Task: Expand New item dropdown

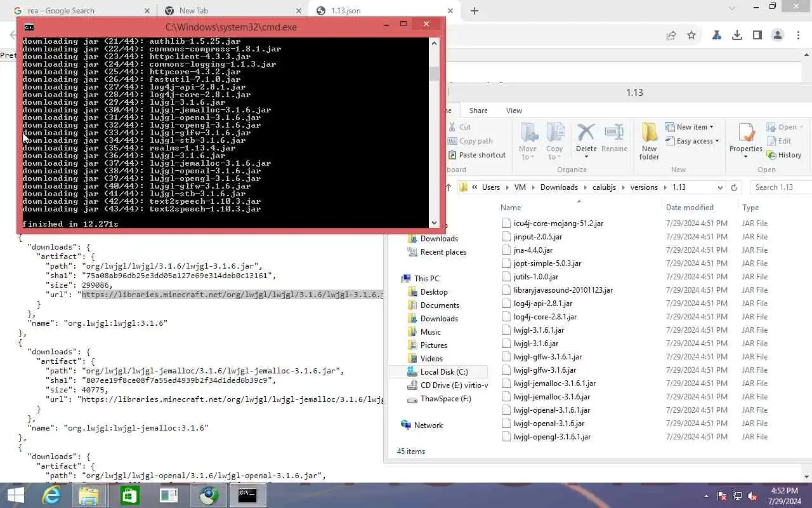Action: coord(690,127)
